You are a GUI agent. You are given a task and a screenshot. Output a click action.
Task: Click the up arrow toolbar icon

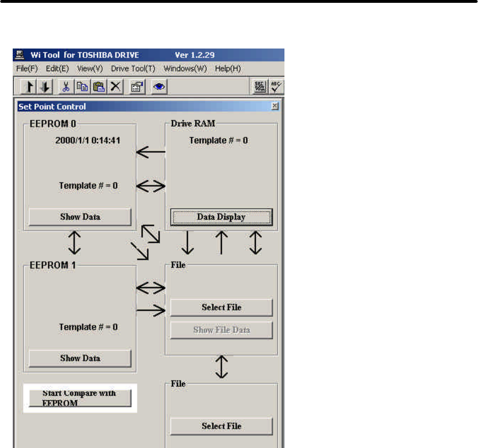(x=29, y=87)
